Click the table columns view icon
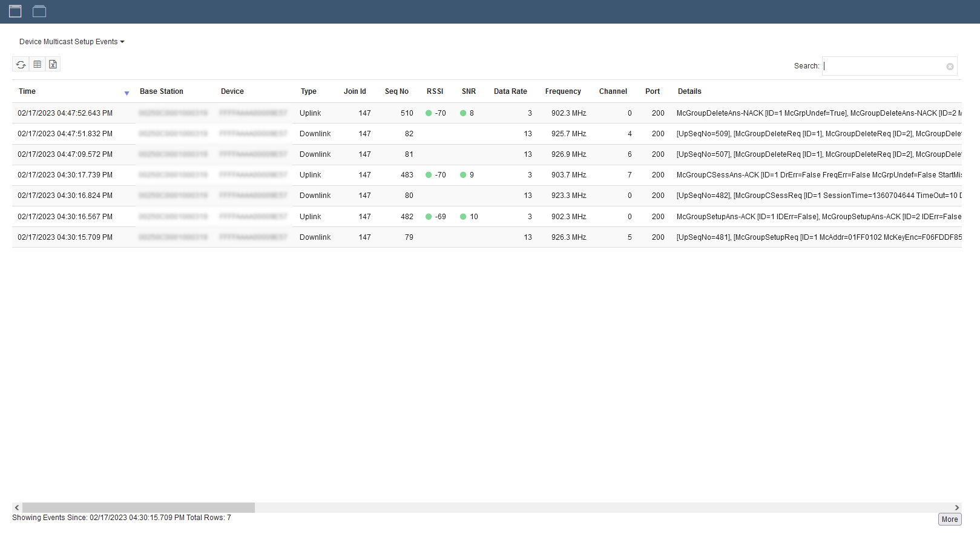The height and width of the screenshot is (534, 980). [x=37, y=65]
